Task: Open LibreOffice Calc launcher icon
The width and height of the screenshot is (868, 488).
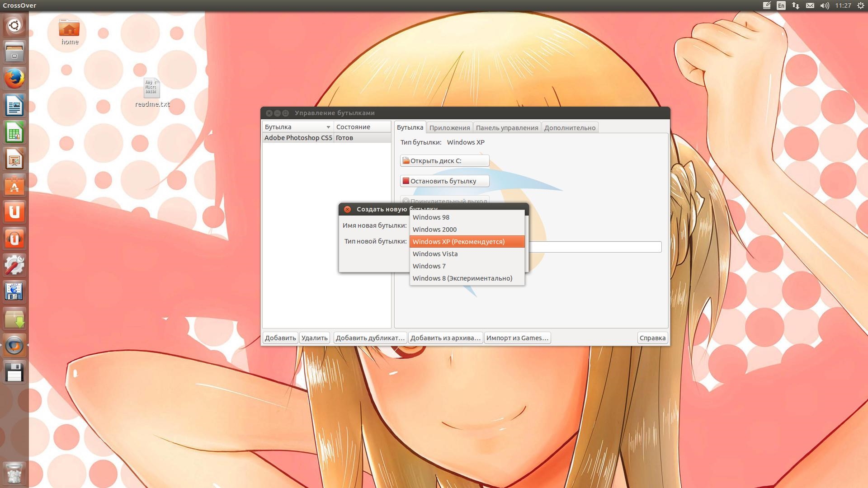Action: 14,132
